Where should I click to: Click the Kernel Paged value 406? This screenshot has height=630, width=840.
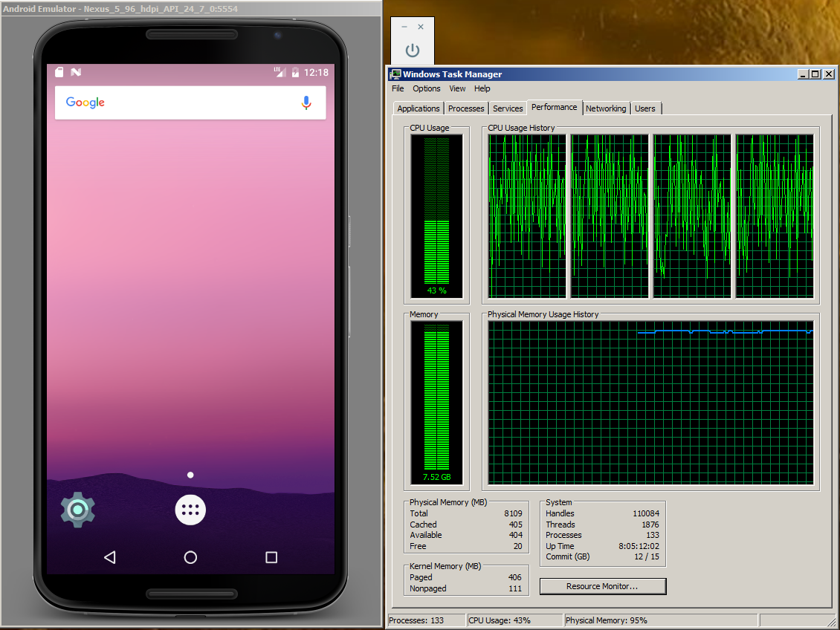click(x=515, y=577)
